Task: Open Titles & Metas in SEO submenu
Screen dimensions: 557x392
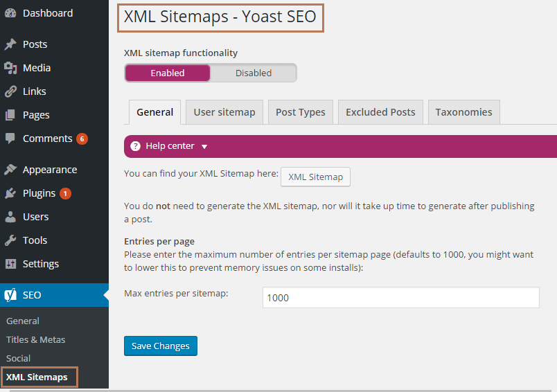Action: 35,340
